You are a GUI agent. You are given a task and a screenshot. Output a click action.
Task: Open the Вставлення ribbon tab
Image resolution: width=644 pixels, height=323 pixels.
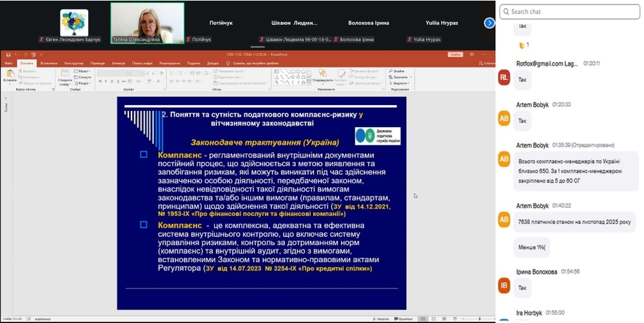pyautogui.click(x=48, y=63)
